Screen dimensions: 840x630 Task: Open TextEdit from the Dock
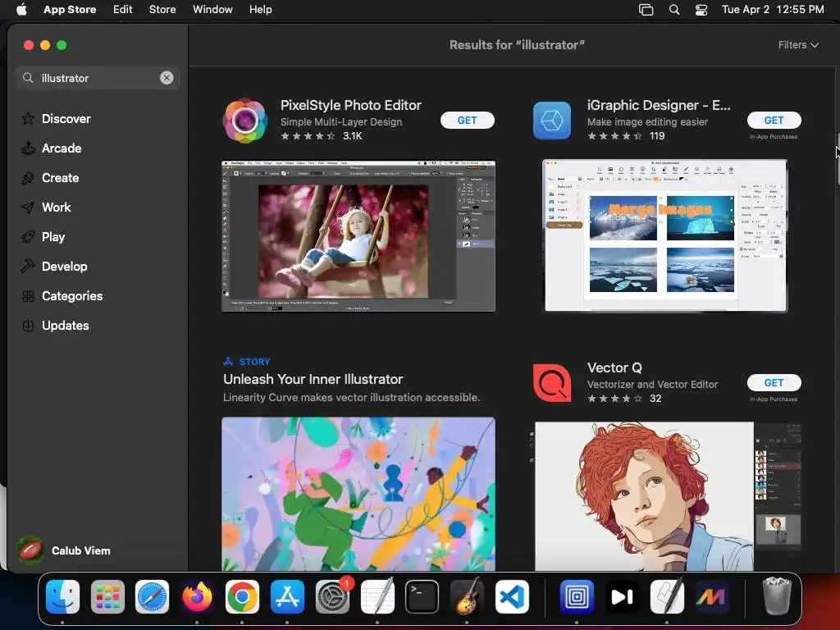(377, 596)
